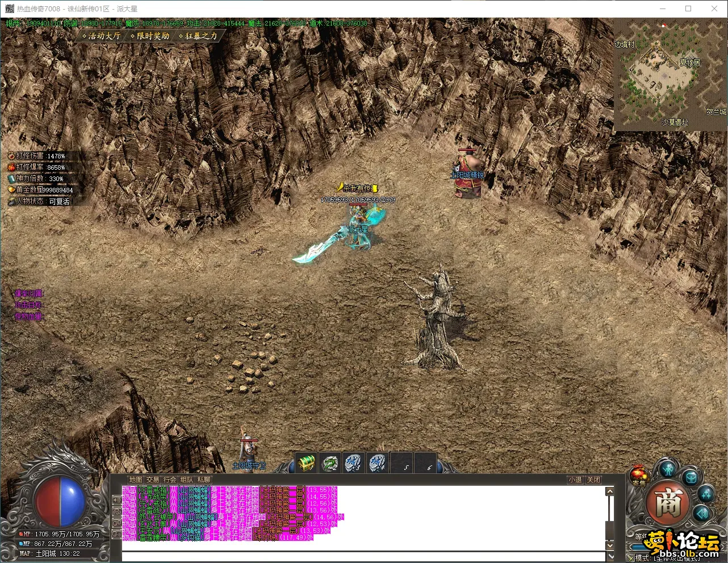Click the 打怪爆率 flame icon
The height and width of the screenshot is (563, 728).
point(11,167)
